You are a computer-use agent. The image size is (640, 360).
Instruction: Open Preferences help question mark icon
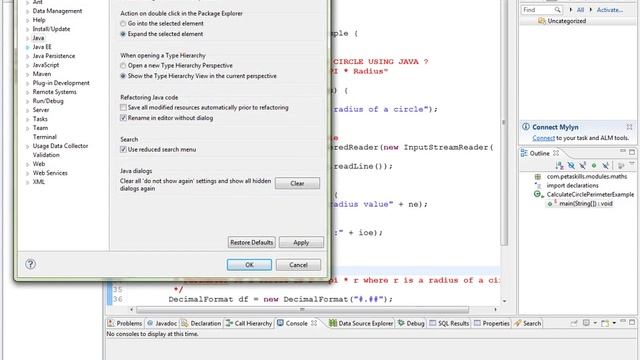30,264
